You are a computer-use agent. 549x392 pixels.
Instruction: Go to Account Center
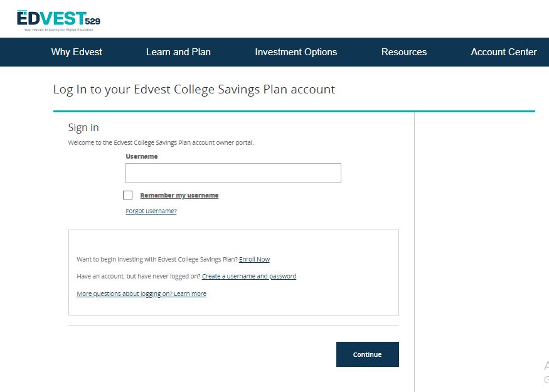[503, 52]
